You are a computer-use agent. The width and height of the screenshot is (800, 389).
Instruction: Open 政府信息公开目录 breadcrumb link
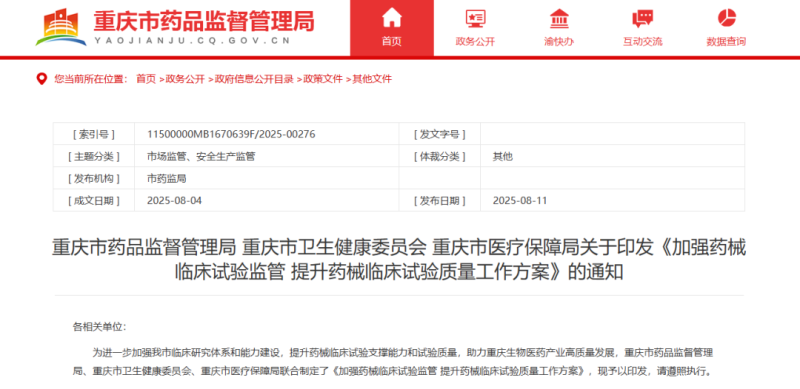point(254,79)
